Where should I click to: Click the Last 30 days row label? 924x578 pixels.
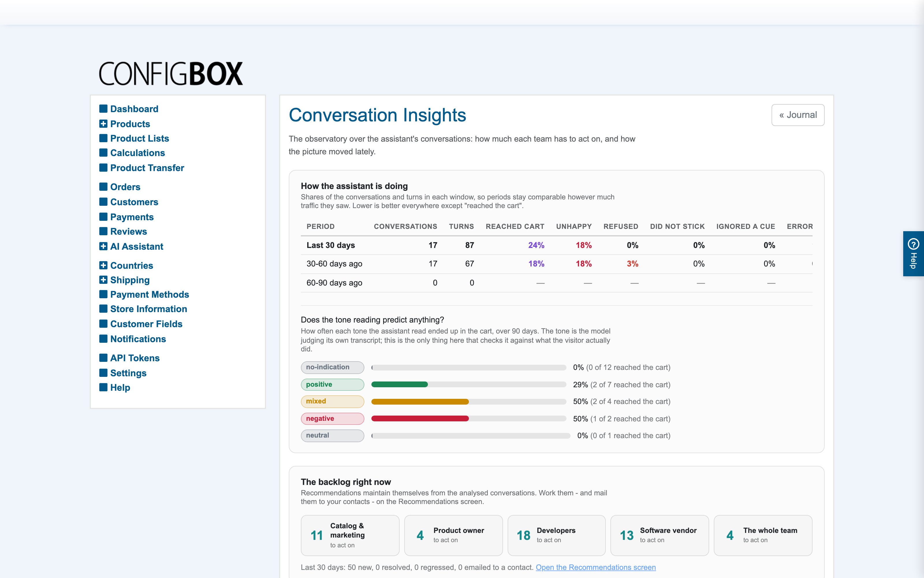331,245
